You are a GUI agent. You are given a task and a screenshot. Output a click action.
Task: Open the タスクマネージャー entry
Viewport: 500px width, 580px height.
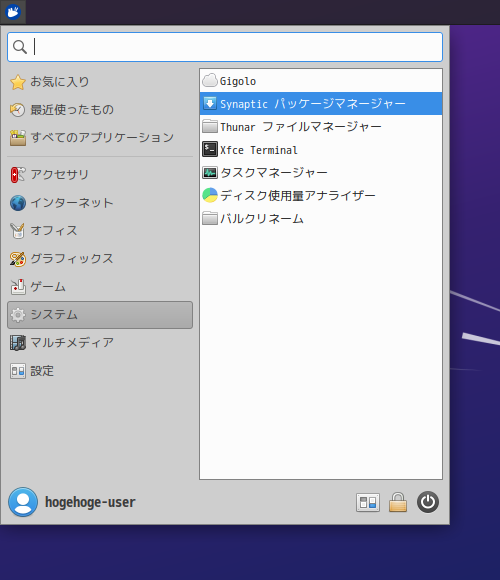pos(321,172)
